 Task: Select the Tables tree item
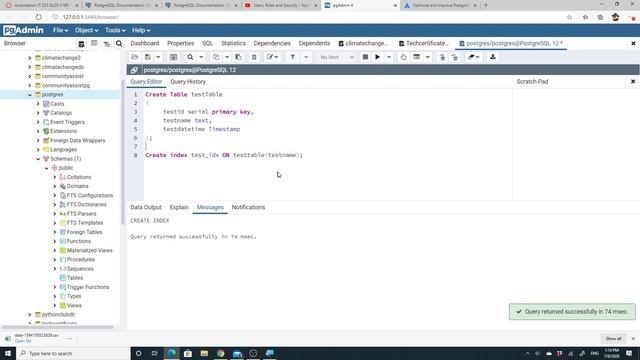click(x=75, y=278)
